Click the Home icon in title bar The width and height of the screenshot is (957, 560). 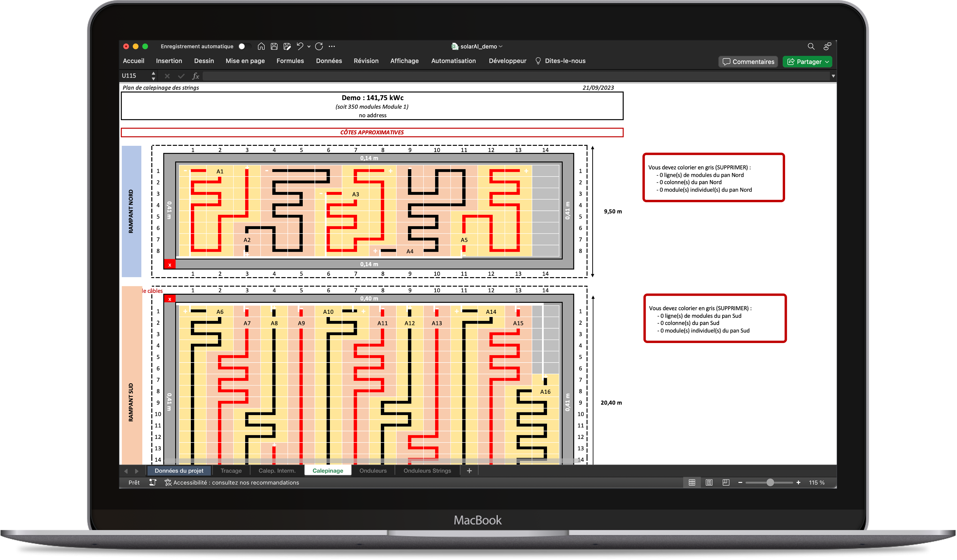point(261,46)
